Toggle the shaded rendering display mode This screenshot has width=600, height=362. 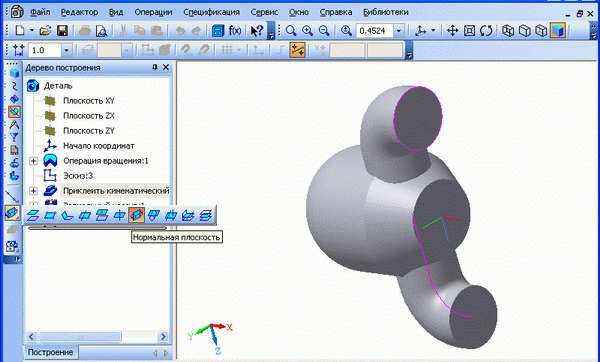click(x=558, y=31)
